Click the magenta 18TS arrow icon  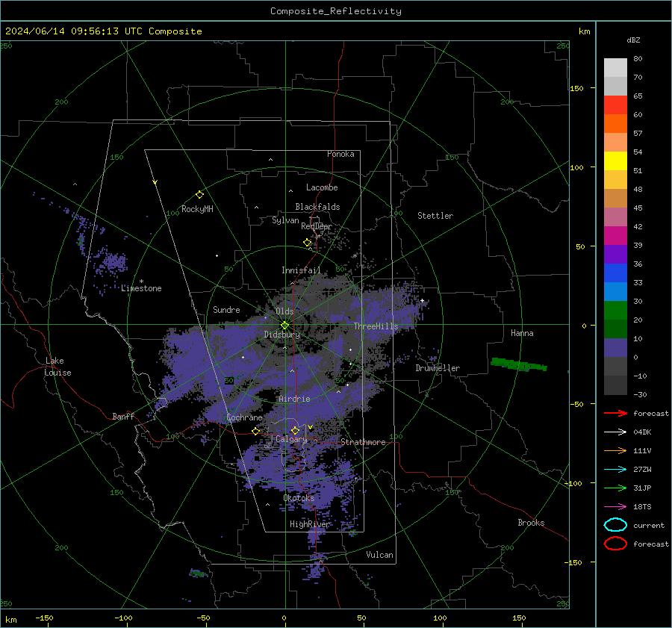click(x=615, y=507)
